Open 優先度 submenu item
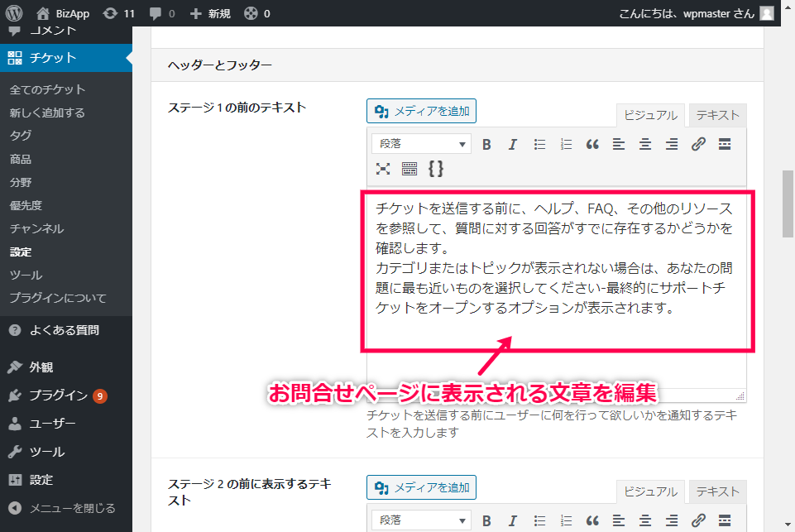 26,205
